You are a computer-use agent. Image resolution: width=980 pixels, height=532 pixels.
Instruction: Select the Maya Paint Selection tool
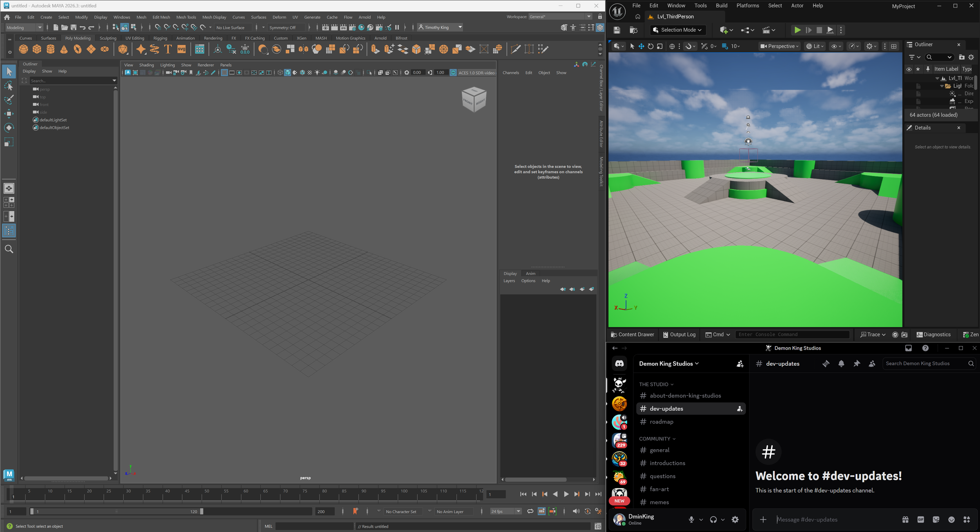click(9, 100)
